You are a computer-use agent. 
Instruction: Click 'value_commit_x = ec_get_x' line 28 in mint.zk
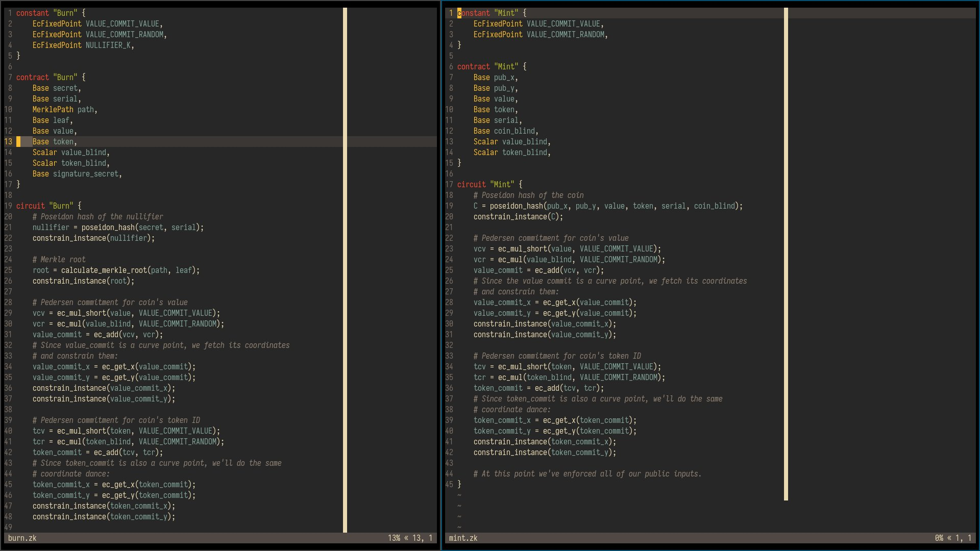click(555, 303)
